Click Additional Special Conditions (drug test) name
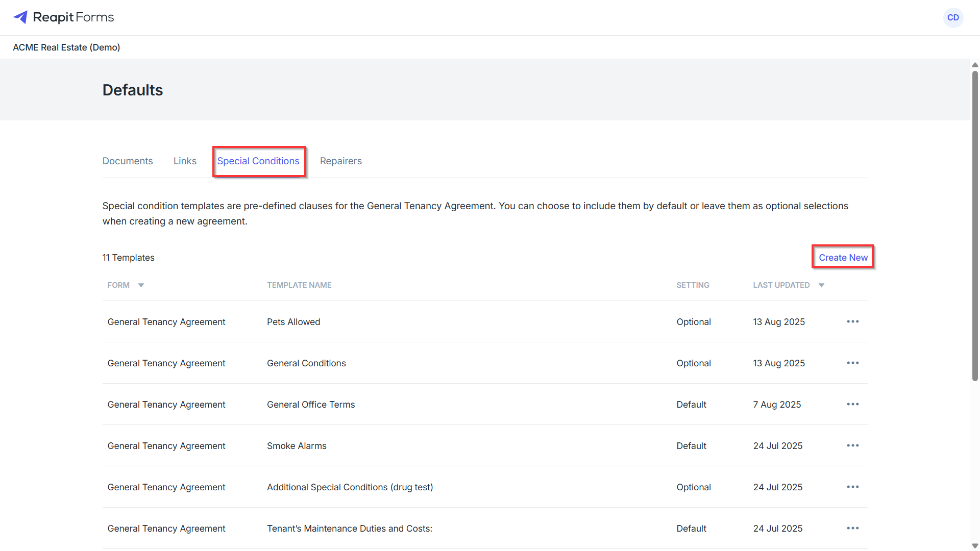The image size is (980, 551). point(350,487)
